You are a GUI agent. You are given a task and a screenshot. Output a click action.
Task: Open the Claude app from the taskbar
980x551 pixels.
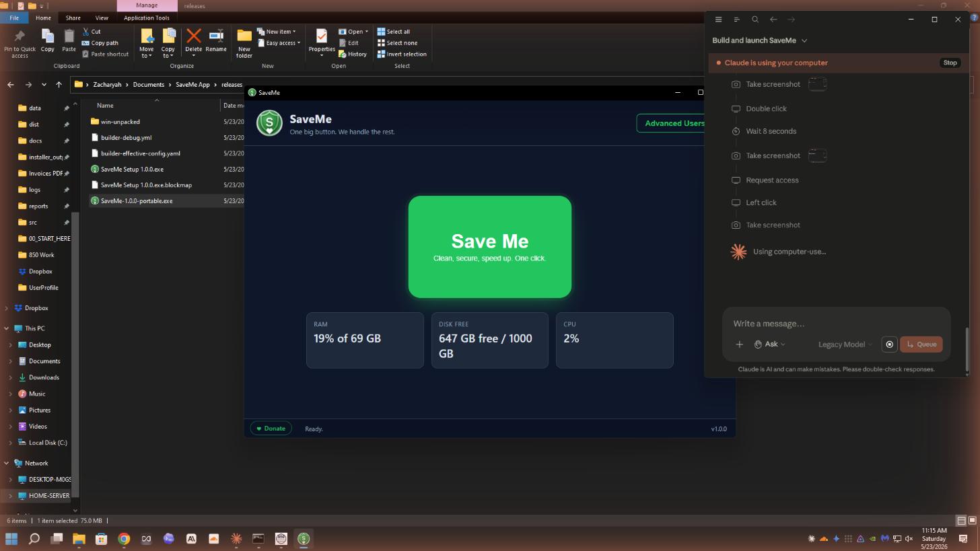236,539
